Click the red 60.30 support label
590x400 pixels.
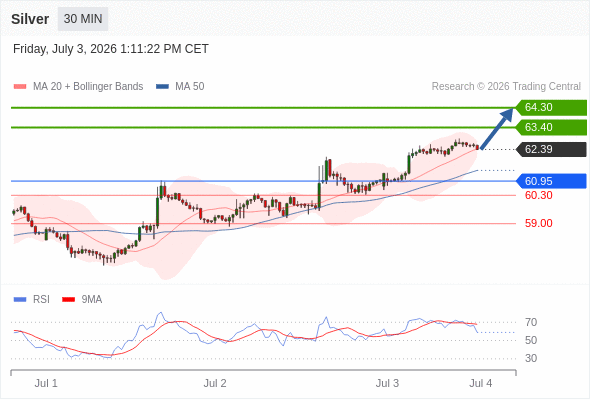coord(538,195)
